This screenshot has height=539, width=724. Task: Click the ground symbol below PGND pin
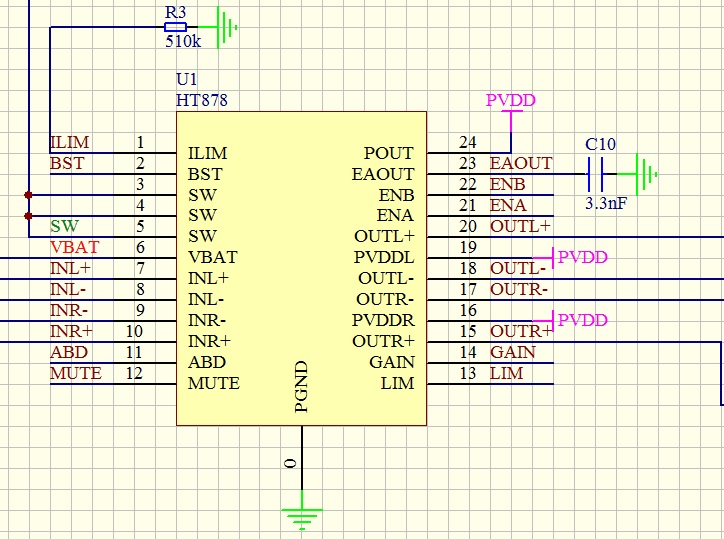pyautogui.click(x=301, y=516)
